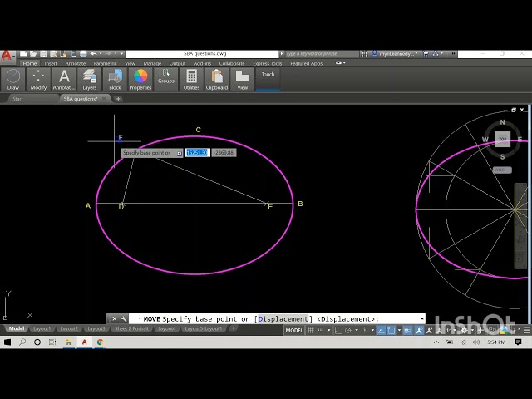This screenshot has height=399, width=532.
Task: Expand the command line history arrow
Action: 421,319
